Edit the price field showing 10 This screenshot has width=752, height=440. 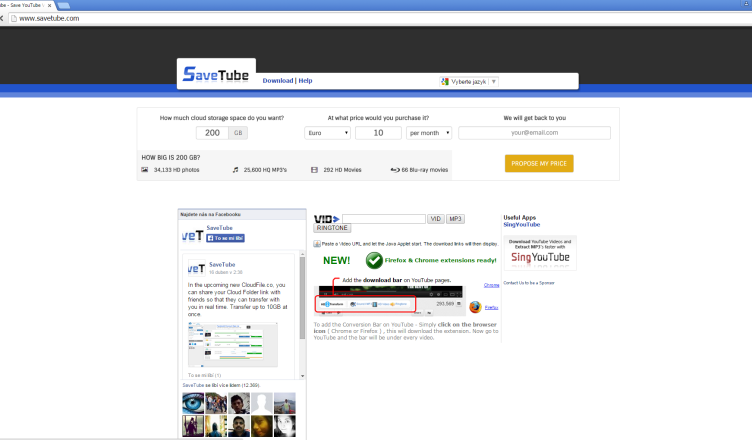[378, 133]
